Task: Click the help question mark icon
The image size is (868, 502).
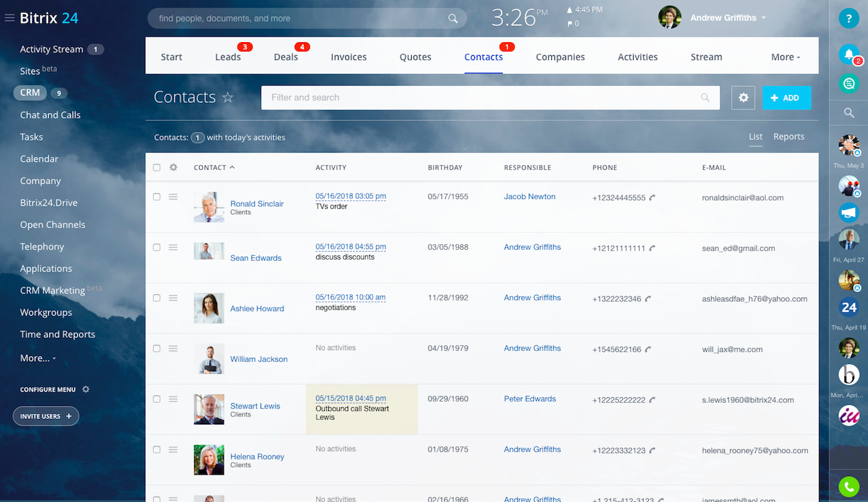Action: coord(848,18)
